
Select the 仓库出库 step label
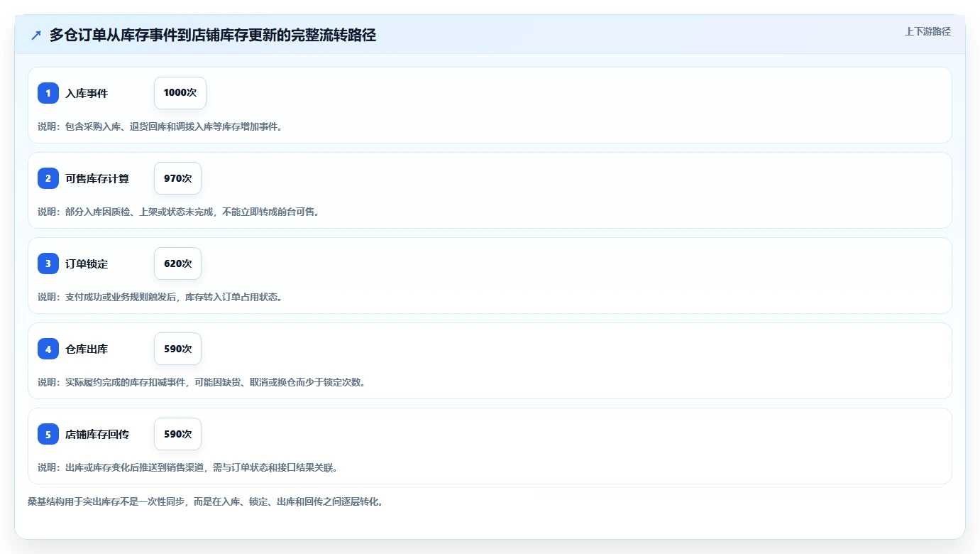tap(87, 349)
